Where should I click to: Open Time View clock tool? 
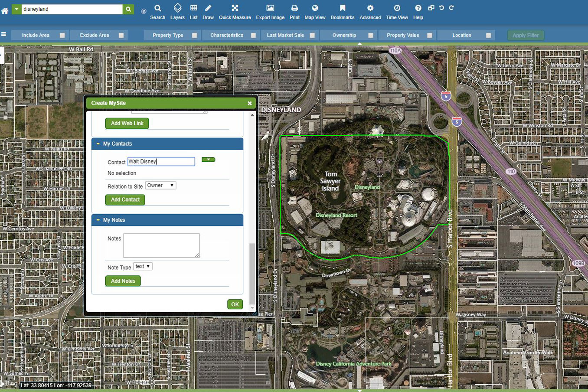397,12
